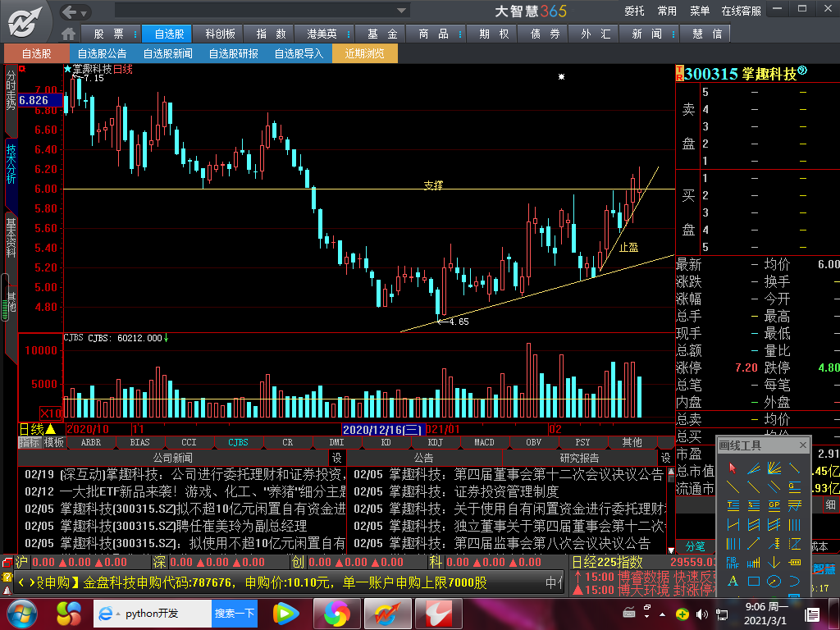Click the home icon in toolbar

click(69, 34)
